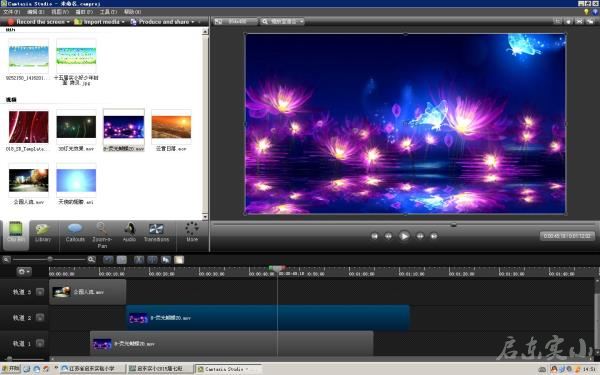
Task: Open the timeline settings gear dropdown
Action: tap(24, 271)
